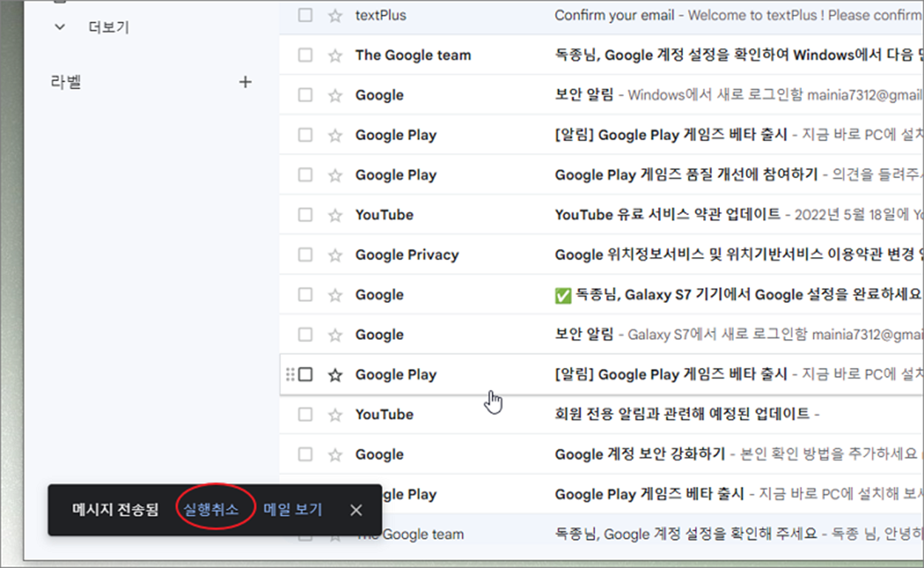Click the drag handle on the hovered row

pyautogui.click(x=290, y=374)
